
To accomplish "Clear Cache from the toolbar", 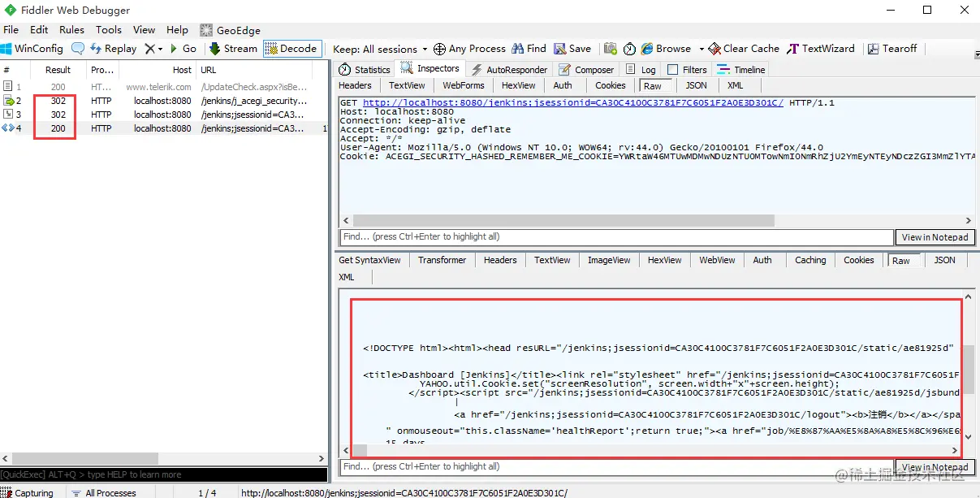I will [744, 49].
